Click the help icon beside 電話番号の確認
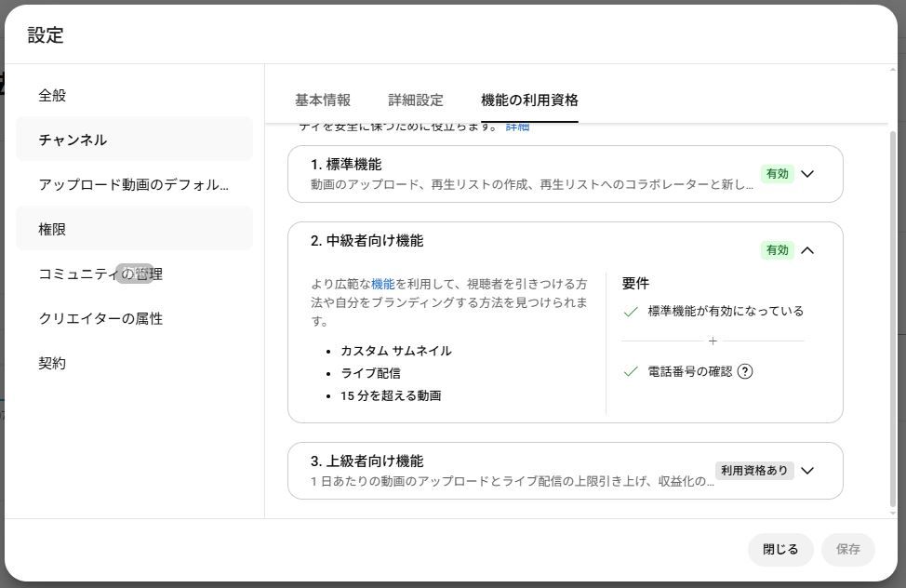This screenshot has height=588, width=906. coord(744,371)
